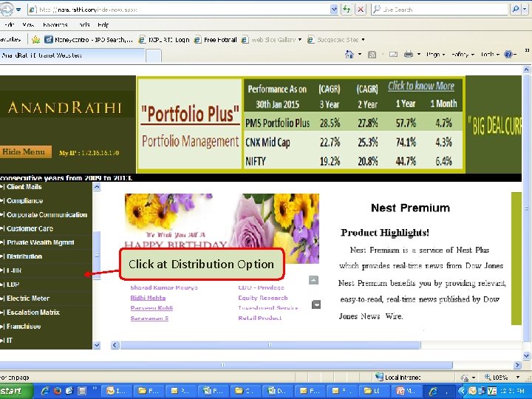Expand the Corporate Communication menu item
532x399 pixels.
47,215
